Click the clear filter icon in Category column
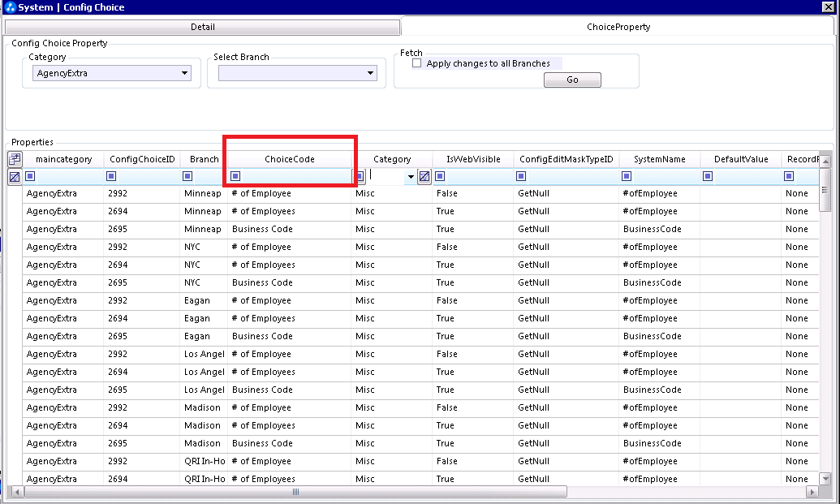 click(x=424, y=176)
